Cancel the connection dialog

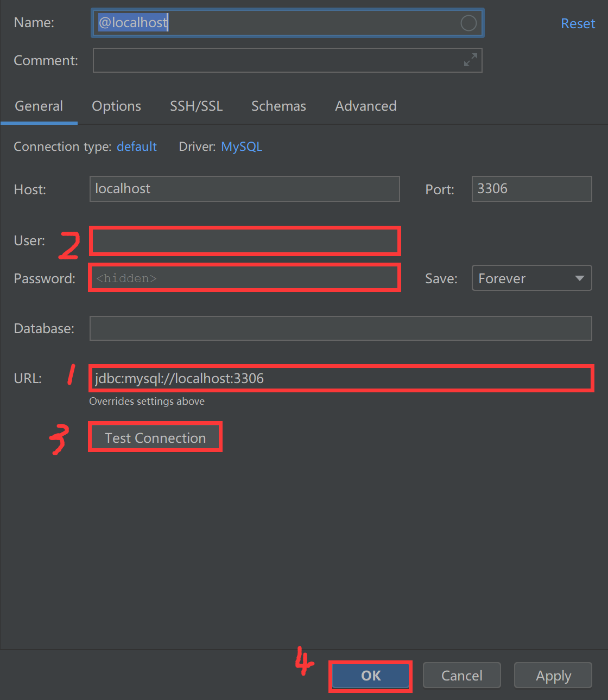pyautogui.click(x=461, y=675)
